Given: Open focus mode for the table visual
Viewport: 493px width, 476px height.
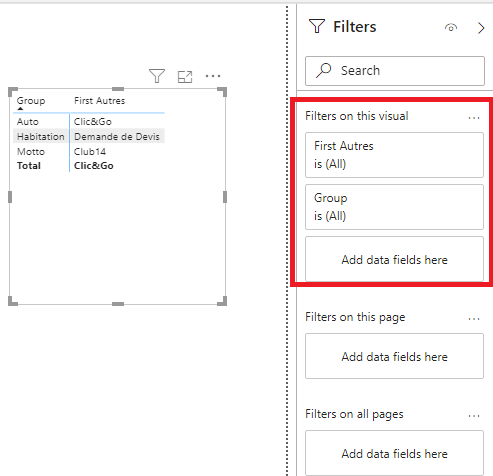Looking at the screenshot, I should [185, 77].
